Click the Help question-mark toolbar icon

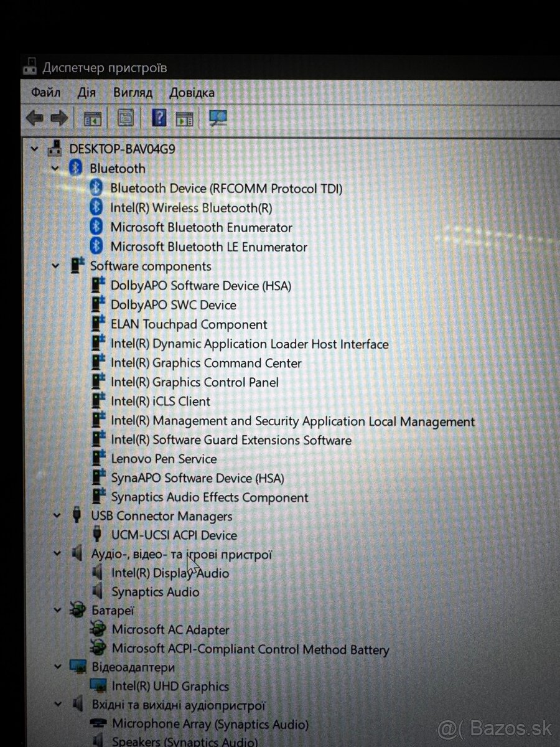pyautogui.click(x=159, y=118)
